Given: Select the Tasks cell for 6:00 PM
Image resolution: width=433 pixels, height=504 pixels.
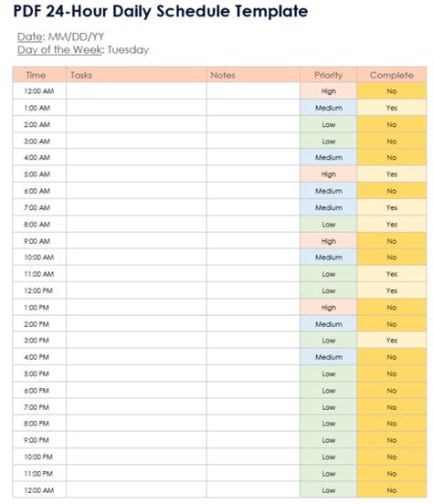Looking at the screenshot, I should click(136, 390).
